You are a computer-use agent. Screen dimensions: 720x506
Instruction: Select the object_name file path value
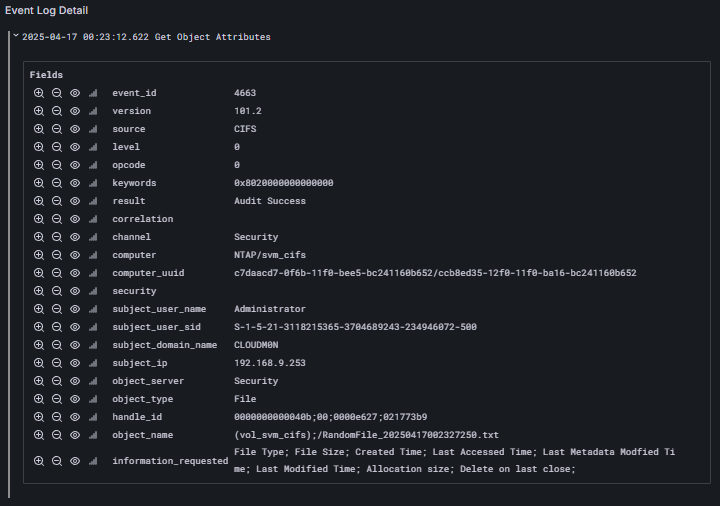pyautogui.click(x=366, y=435)
